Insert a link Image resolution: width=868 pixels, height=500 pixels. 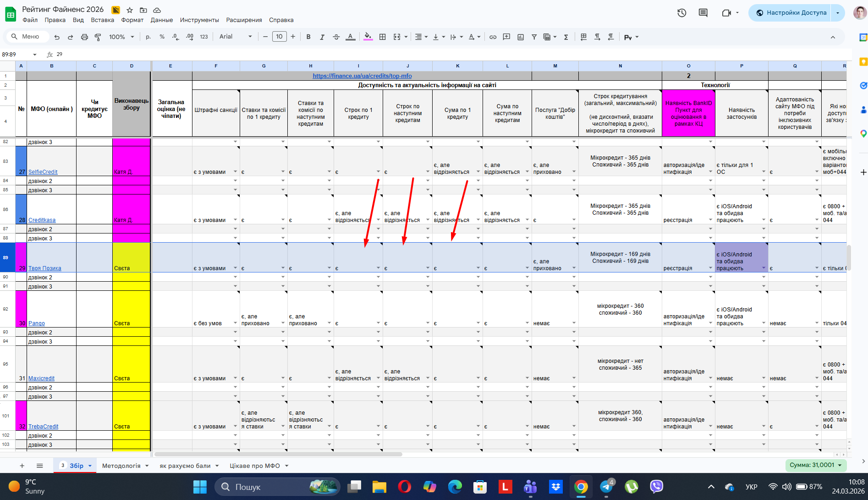click(x=493, y=37)
